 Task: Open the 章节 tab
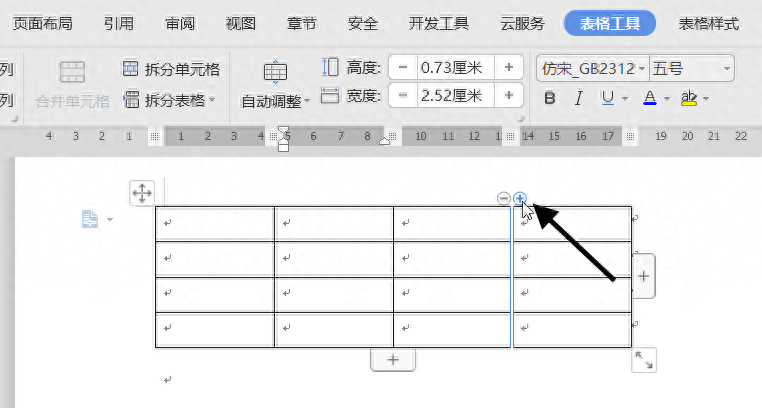301,23
